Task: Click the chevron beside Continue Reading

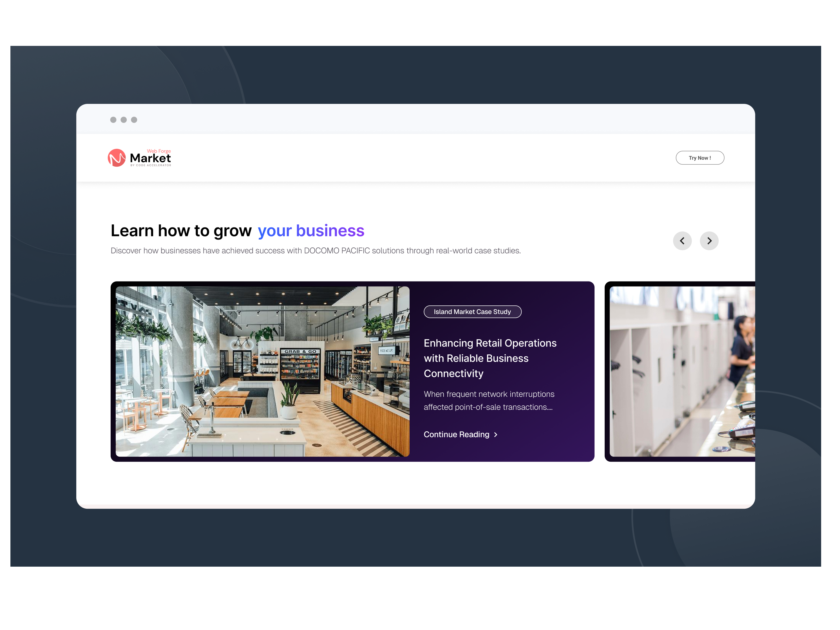Action: pos(495,435)
